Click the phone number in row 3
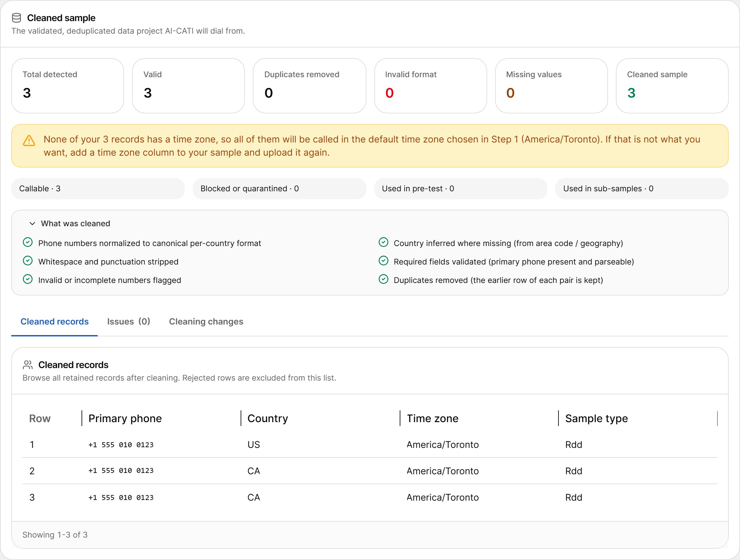This screenshot has height=560, width=740. [x=121, y=498]
